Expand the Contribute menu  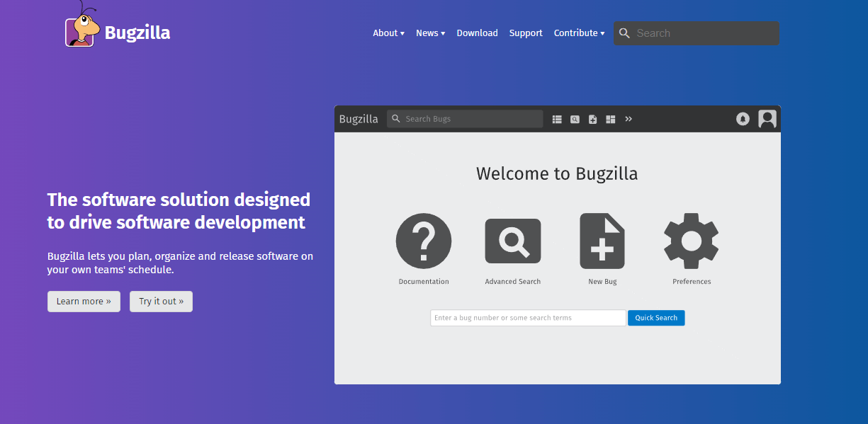579,33
